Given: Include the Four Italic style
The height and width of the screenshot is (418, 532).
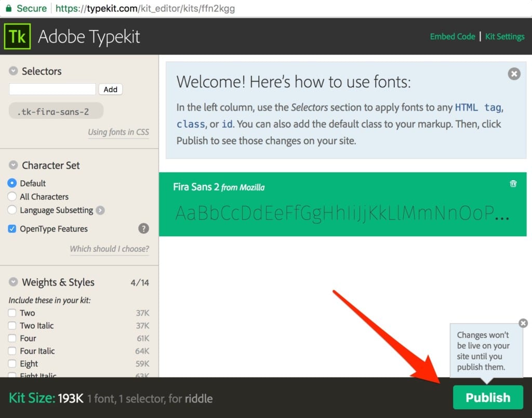Looking at the screenshot, I should (x=12, y=351).
